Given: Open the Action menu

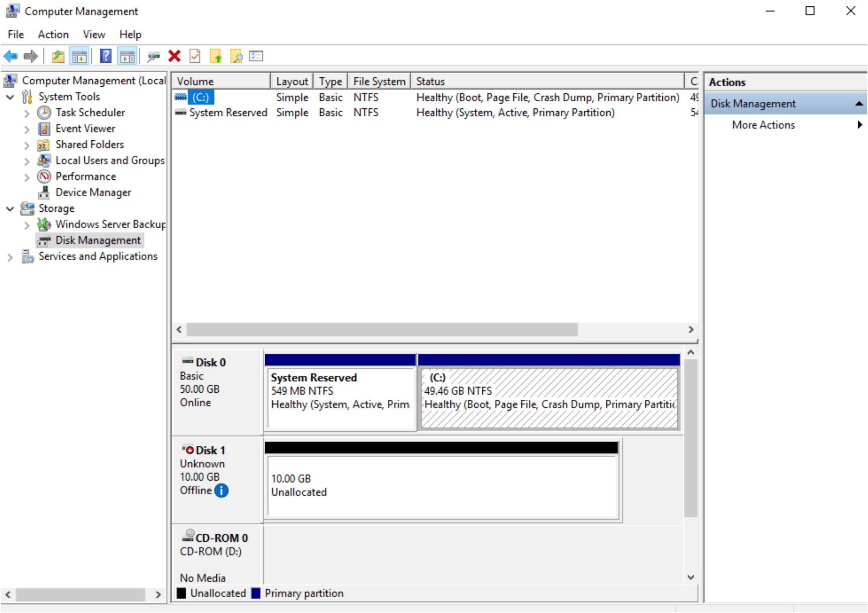Looking at the screenshot, I should 53,35.
